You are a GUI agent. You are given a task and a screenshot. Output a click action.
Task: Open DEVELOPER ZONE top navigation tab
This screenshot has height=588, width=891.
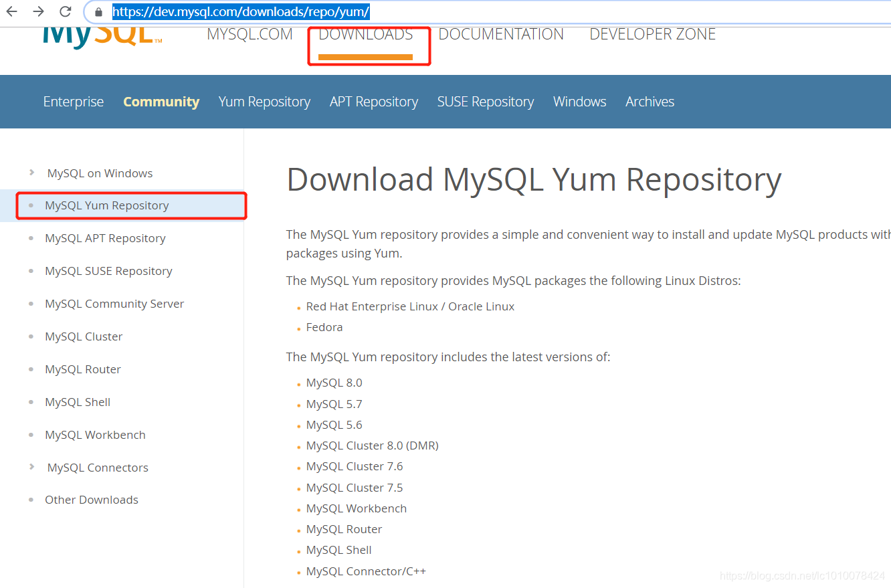pyautogui.click(x=652, y=35)
